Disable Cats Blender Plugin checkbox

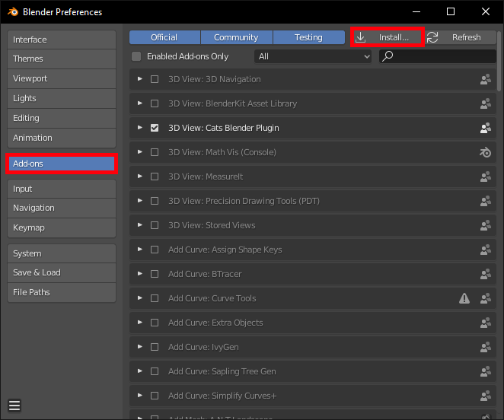click(x=155, y=128)
